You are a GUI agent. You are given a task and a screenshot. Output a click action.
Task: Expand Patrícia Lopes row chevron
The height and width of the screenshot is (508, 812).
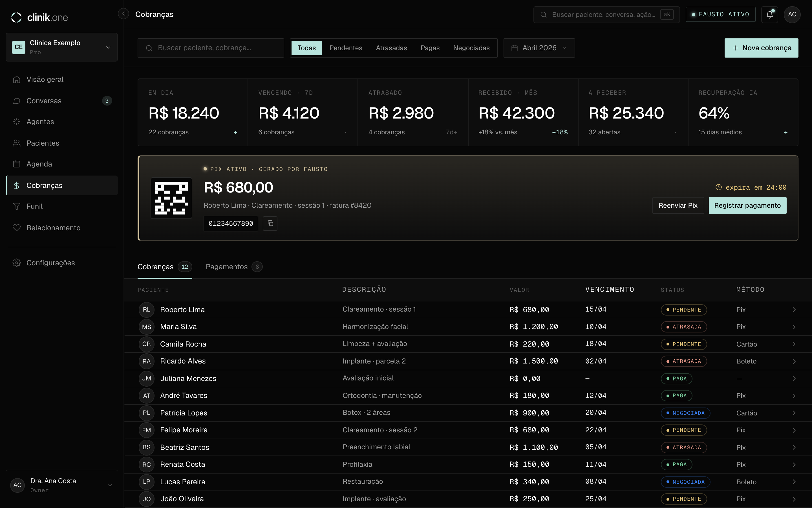794,413
